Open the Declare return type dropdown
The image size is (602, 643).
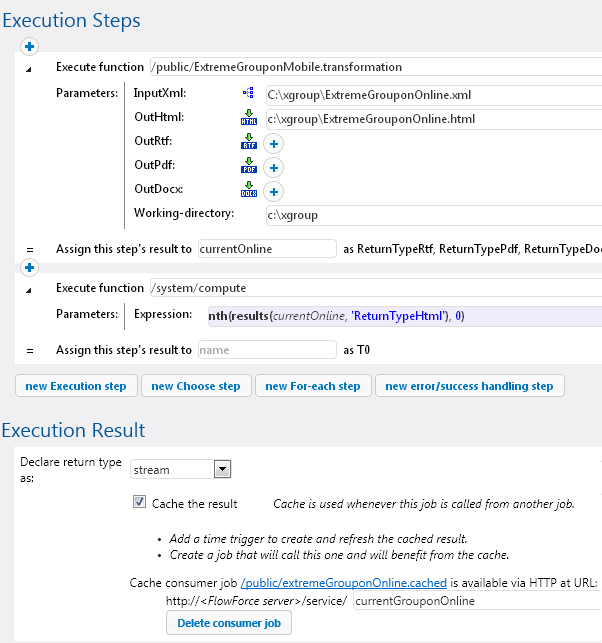pyautogui.click(x=222, y=469)
